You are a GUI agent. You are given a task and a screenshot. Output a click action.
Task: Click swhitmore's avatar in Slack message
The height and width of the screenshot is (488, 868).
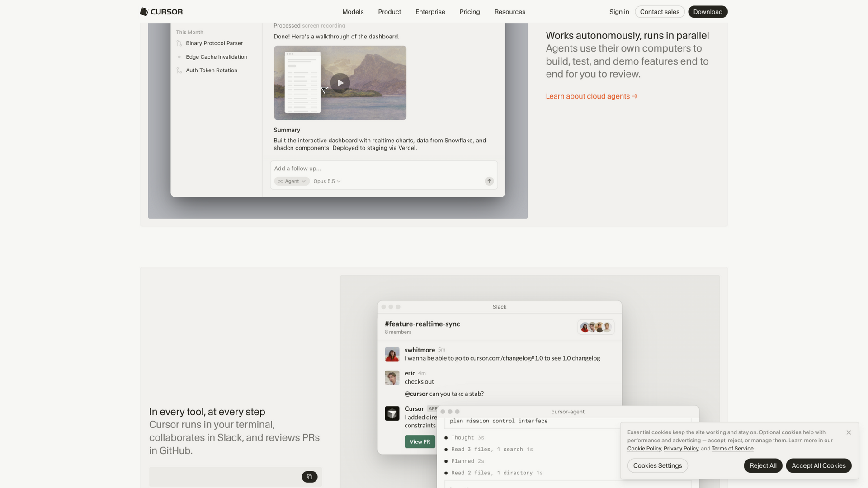(392, 354)
